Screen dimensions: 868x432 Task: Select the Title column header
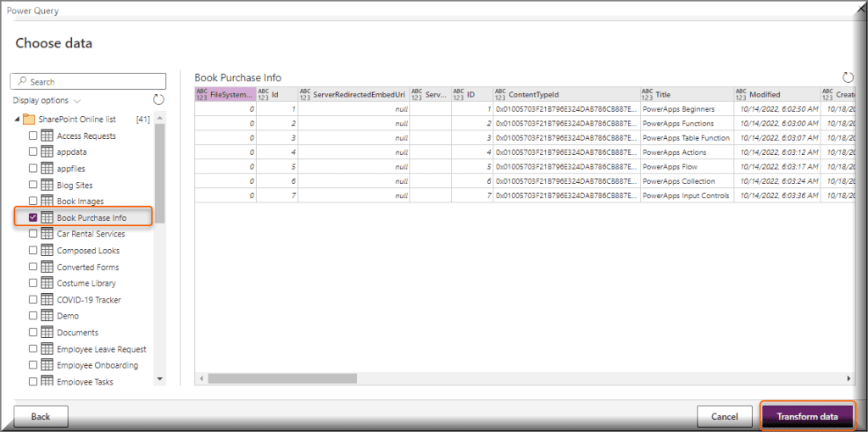point(687,94)
